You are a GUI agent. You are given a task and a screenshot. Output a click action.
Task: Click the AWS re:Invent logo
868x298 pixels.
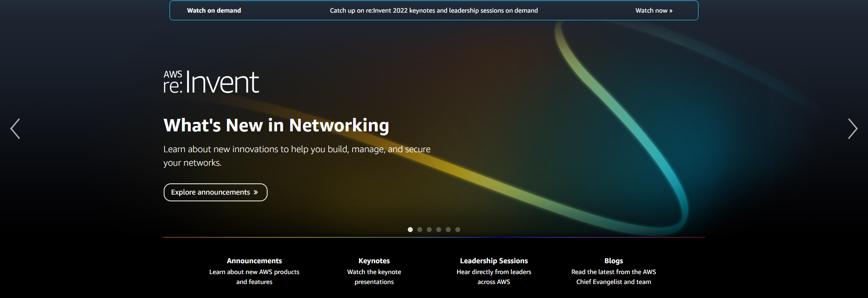click(211, 82)
